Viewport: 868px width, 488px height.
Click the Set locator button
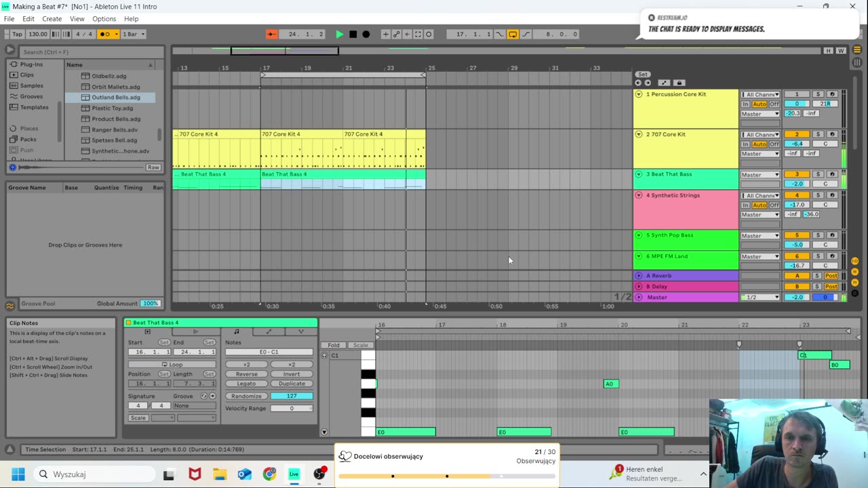pos(643,75)
